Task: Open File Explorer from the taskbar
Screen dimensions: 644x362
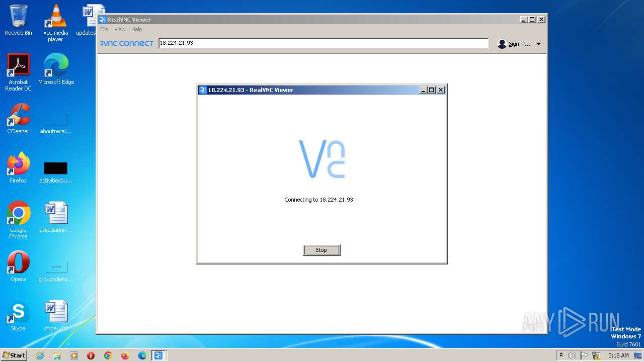Action: [57, 355]
